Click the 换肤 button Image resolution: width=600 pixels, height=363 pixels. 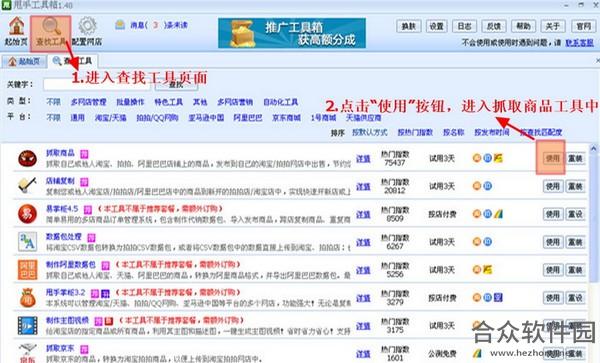[x=408, y=26]
